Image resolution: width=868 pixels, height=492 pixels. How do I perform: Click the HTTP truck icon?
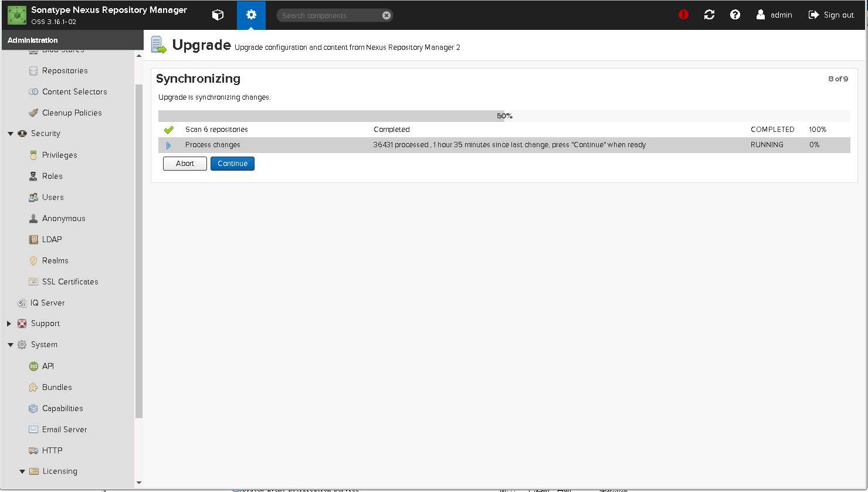[33, 450]
